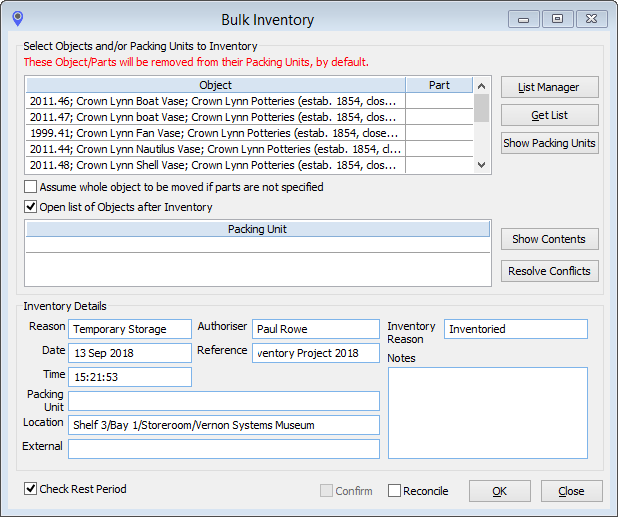The width and height of the screenshot is (618, 517).
Task: Click the Reason field Temporary Storage
Action: click(x=130, y=329)
